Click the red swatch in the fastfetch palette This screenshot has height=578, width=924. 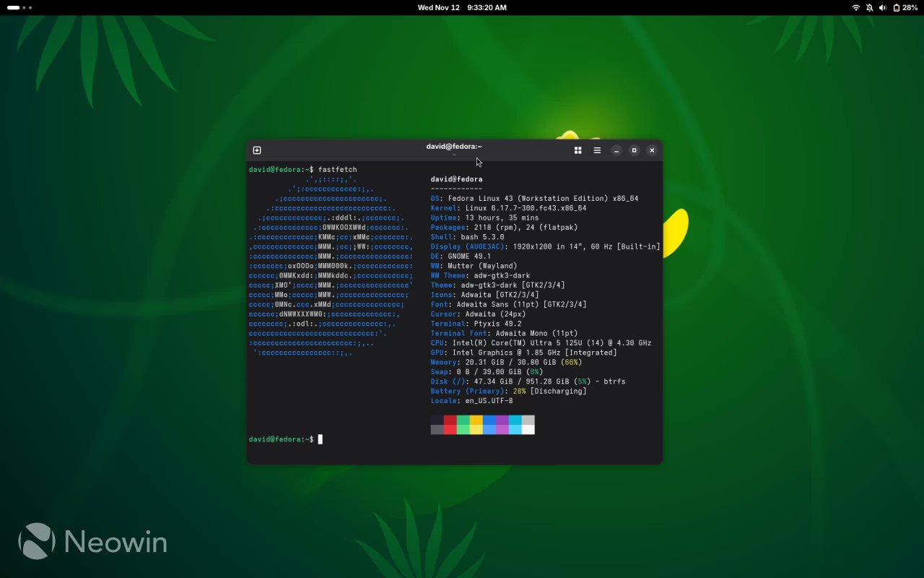click(450, 425)
